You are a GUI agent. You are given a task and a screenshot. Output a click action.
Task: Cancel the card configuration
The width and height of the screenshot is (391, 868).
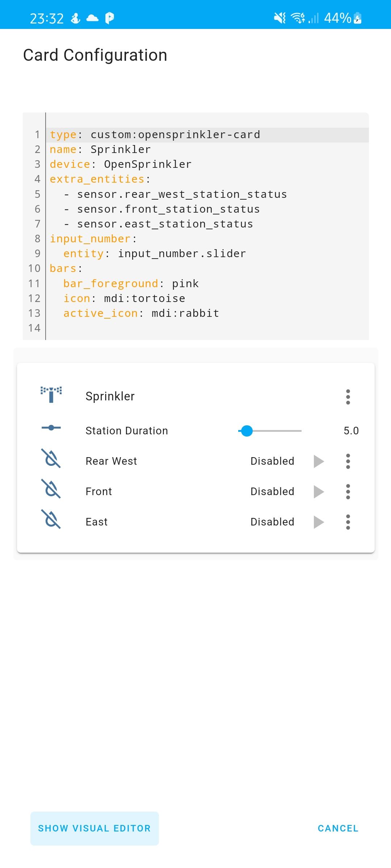(337, 828)
